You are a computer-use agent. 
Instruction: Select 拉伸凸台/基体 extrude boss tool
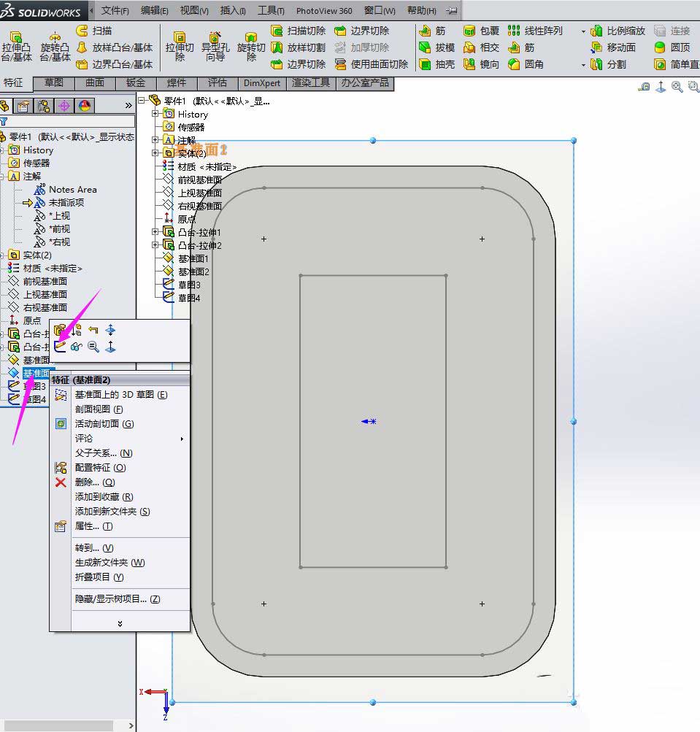point(16,47)
